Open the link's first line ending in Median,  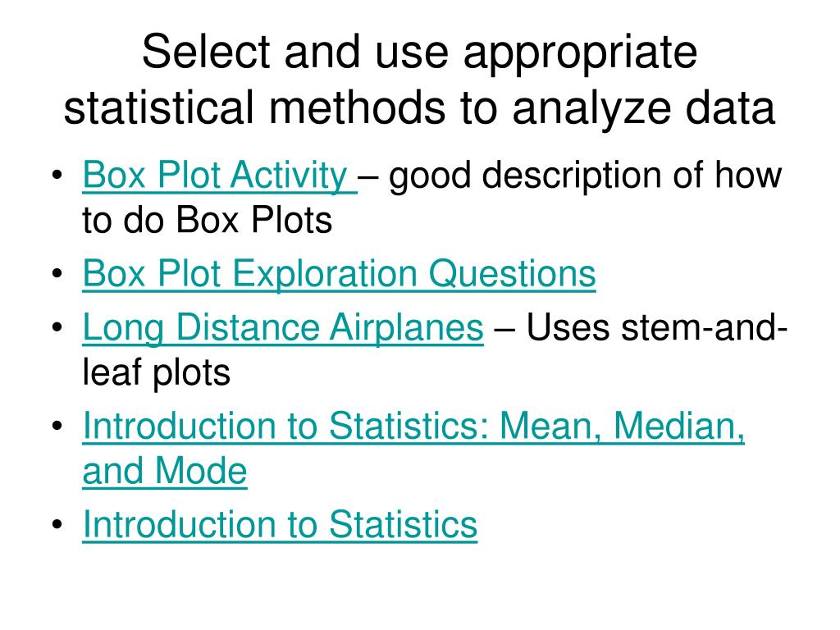[x=413, y=427]
